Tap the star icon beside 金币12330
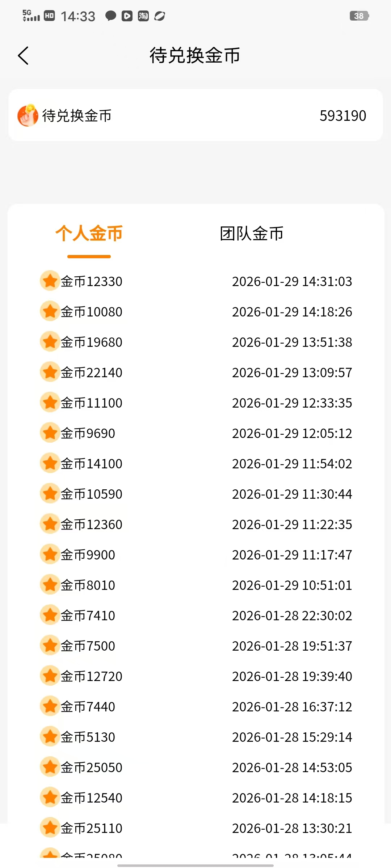Image resolution: width=391 pixels, height=868 pixels. tap(50, 281)
